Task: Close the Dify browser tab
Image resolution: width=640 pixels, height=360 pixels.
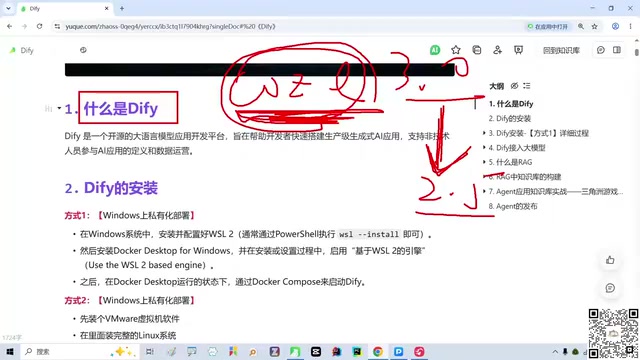Action: 107,9
